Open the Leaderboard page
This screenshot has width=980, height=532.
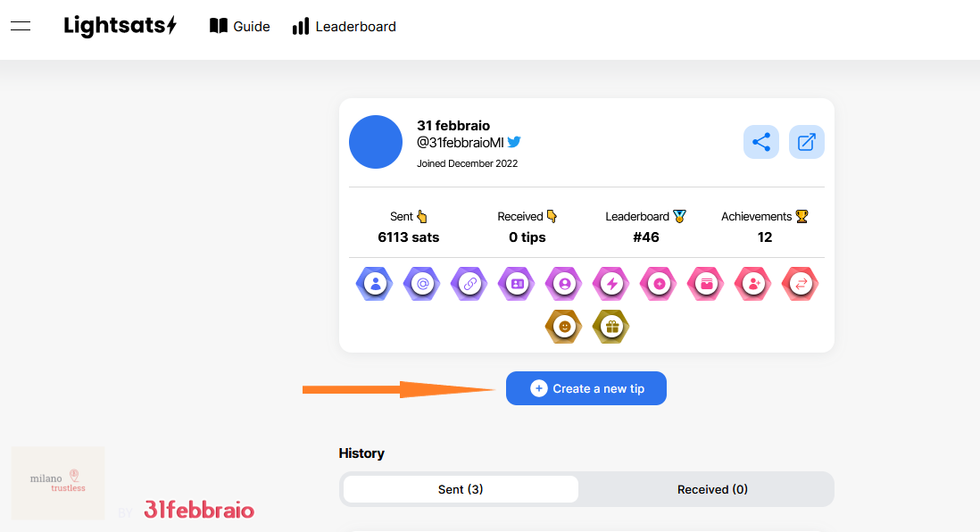[x=345, y=26]
